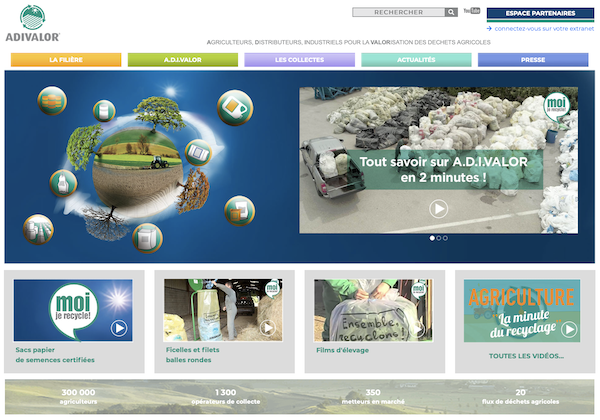Viewport: 600px width, 420px height.
Task: Open Ficelles et filets balles rondes link
Action: [x=192, y=355]
